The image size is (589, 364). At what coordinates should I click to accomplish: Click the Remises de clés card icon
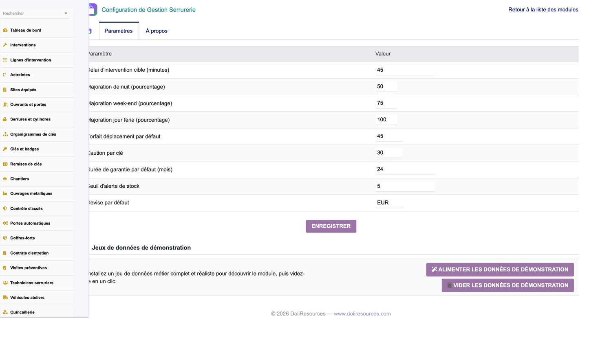click(x=5, y=164)
